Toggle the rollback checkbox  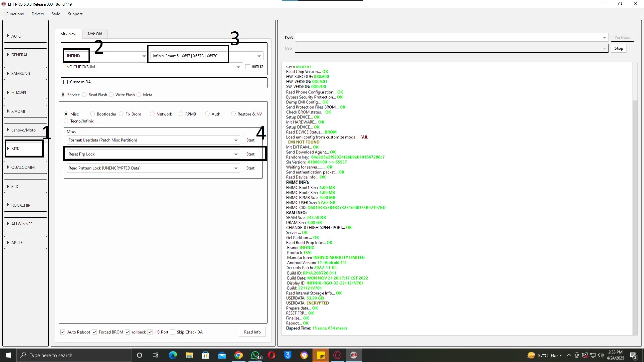pos(128,332)
